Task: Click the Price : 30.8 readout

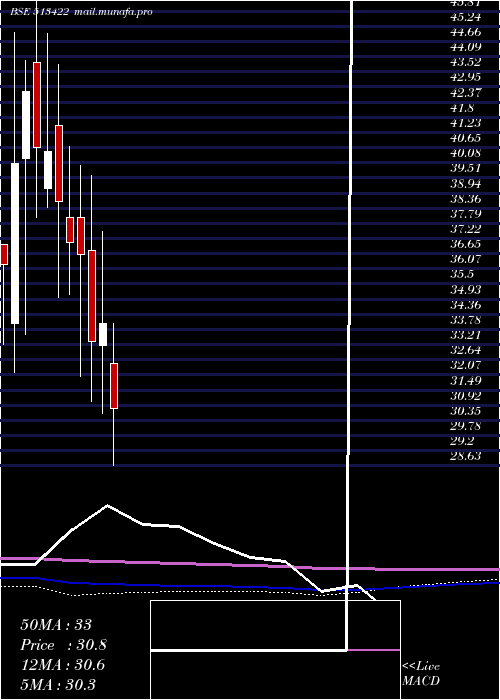Action: [x=64, y=645]
